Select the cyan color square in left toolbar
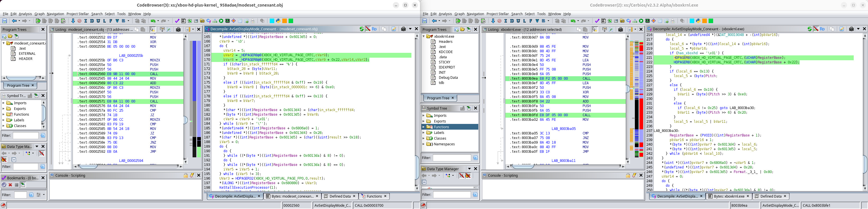868x209 pixels. 272,21
